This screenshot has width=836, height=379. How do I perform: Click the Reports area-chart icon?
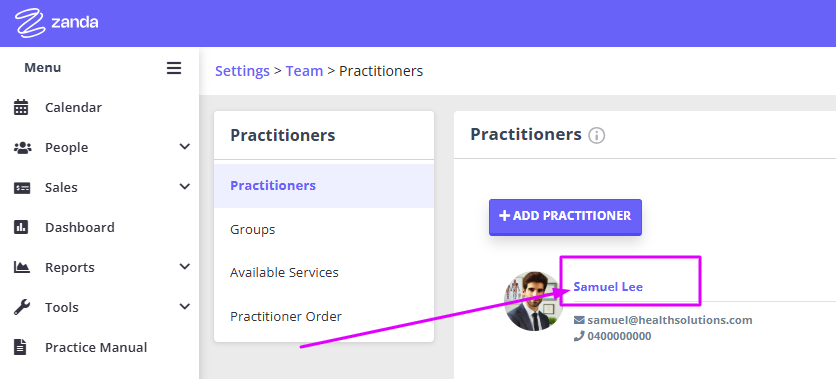[21, 267]
